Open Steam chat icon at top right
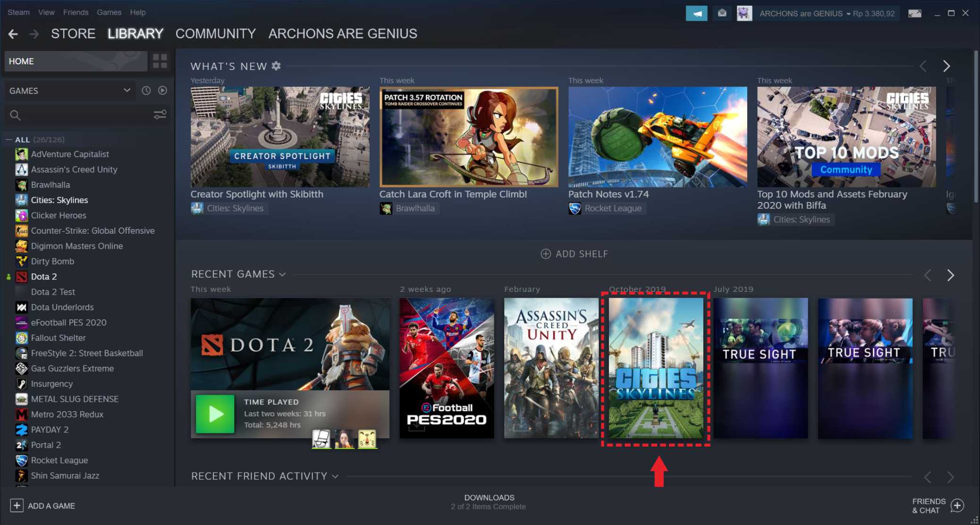This screenshot has width=980, height=525. pos(696,13)
